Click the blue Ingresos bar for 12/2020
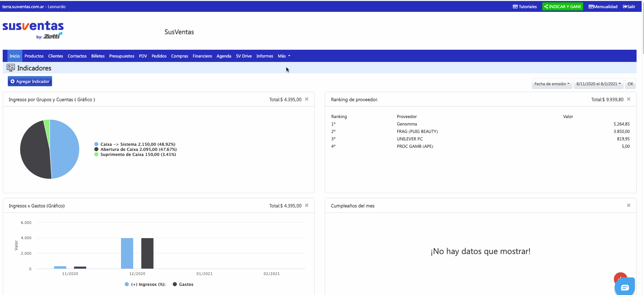The height and width of the screenshot is (295, 644). point(127,253)
